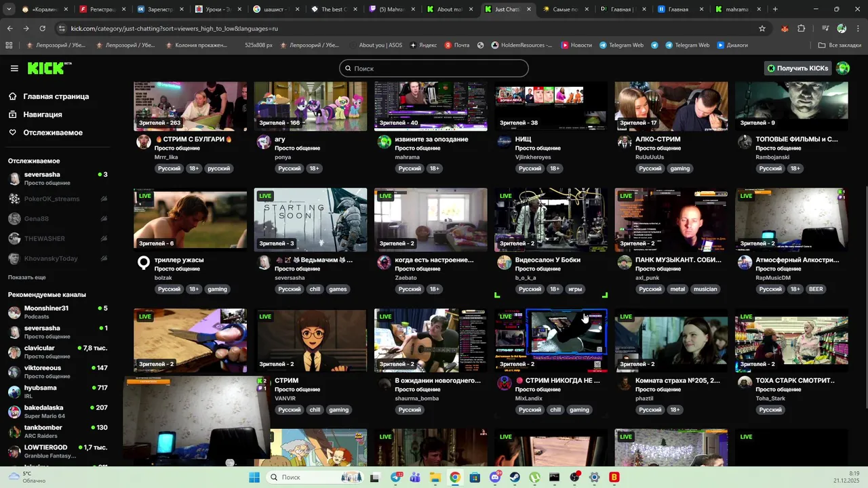Open seversasha in followed channels
The image size is (868, 488).
coord(58,179)
